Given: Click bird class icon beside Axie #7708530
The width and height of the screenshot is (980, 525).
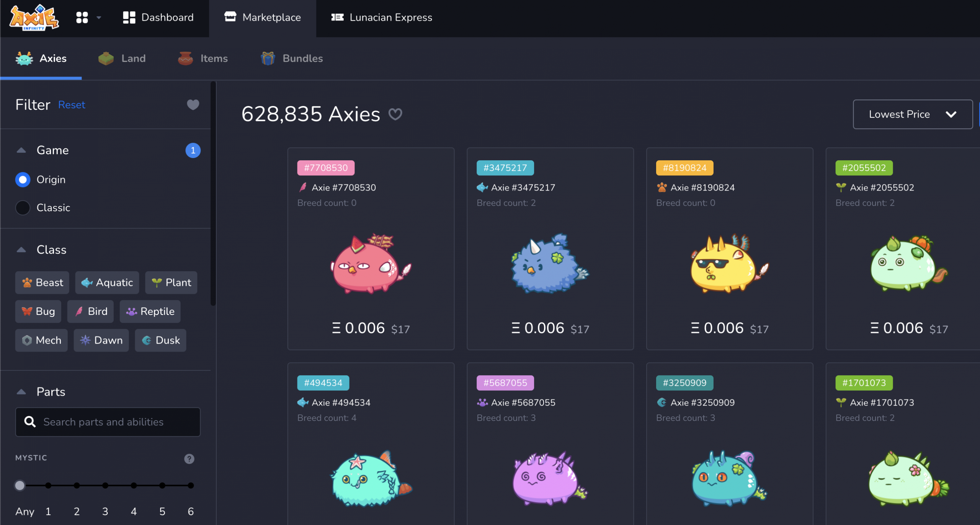Looking at the screenshot, I should 303,187.
